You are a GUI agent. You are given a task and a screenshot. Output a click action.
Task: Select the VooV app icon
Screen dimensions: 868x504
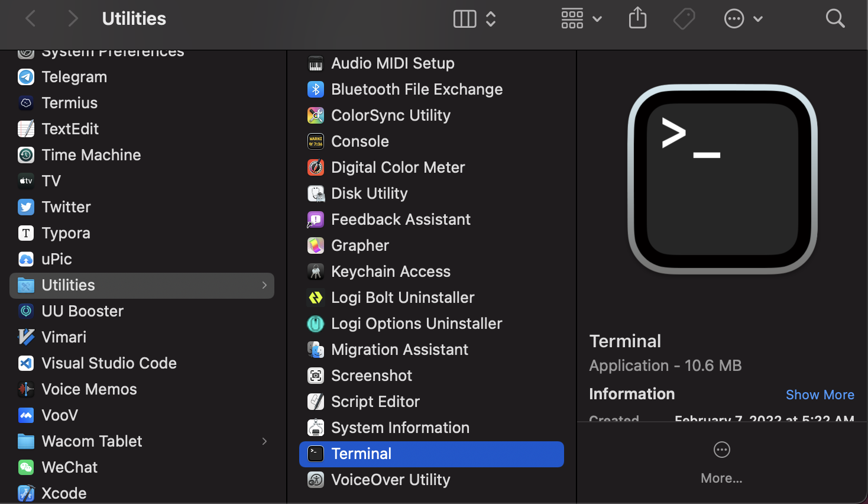[x=26, y=415]
